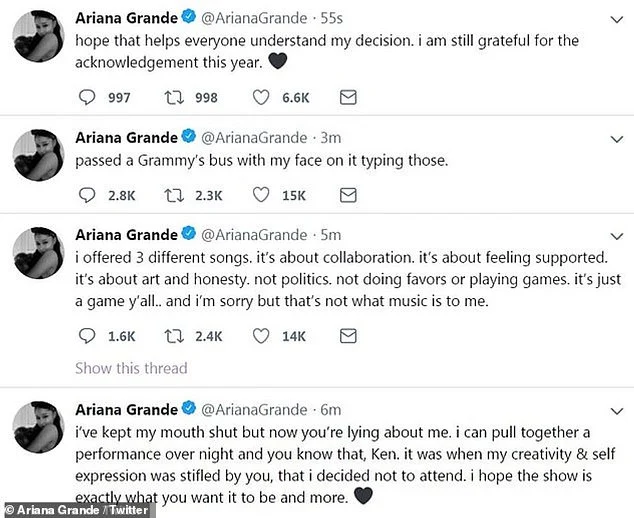Retweet the 'hope that helps everyone' tweet
Viewport: 634px width, 518px height.
click(176, 97)
